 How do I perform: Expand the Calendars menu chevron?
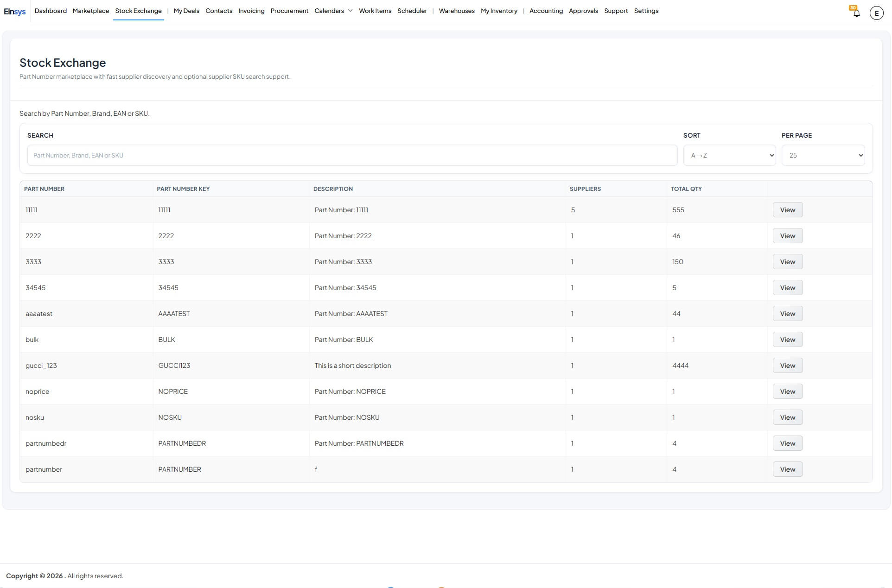coord(350,11)
